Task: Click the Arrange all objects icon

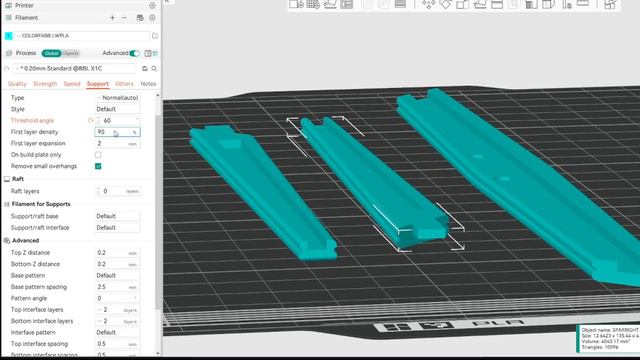Action: pos(347,4)
